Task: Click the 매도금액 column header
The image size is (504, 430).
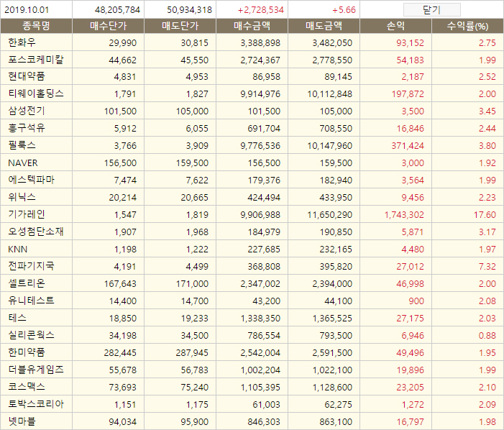Action: 324,26
